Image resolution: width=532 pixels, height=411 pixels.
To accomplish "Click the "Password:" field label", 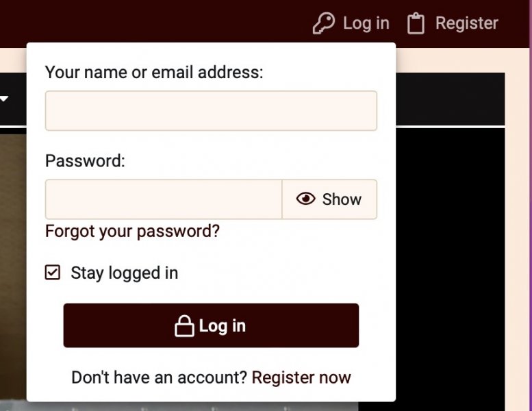I will 86,161.
